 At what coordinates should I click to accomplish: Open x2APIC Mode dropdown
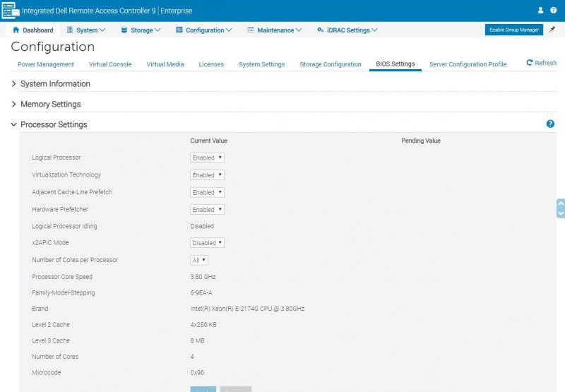pyautogui.click(x=207, y=243)
